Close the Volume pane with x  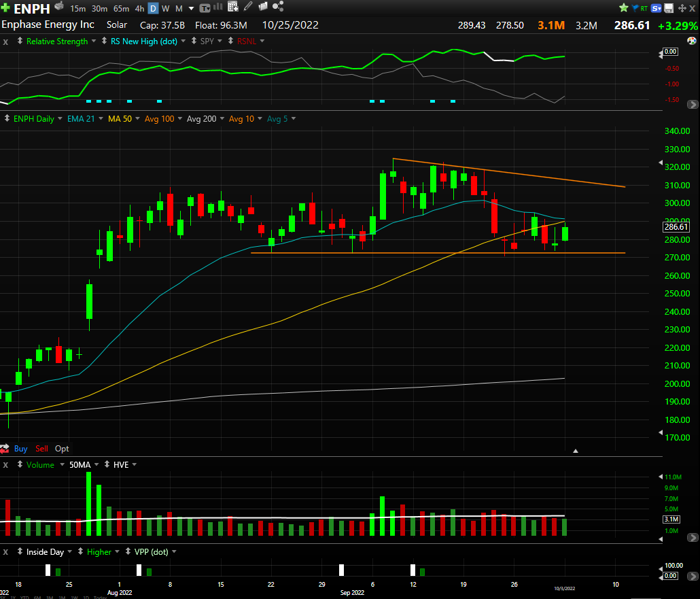(5, 465)
